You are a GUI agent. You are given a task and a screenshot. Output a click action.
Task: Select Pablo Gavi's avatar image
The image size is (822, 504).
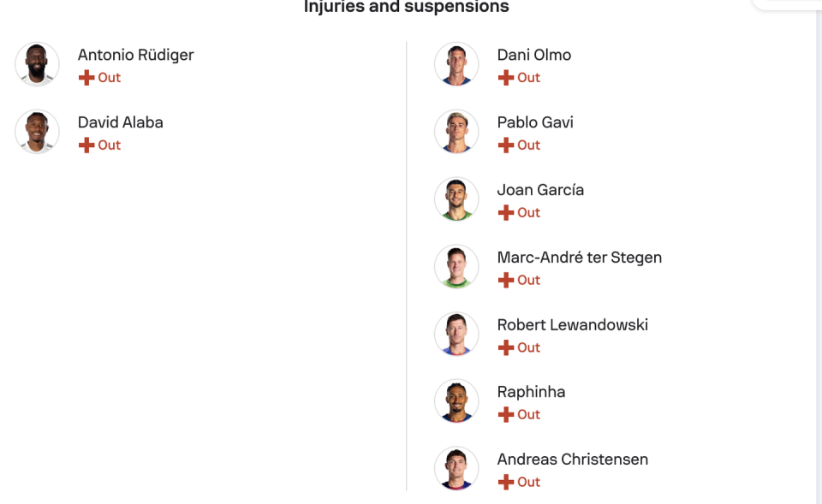point(456,132)
